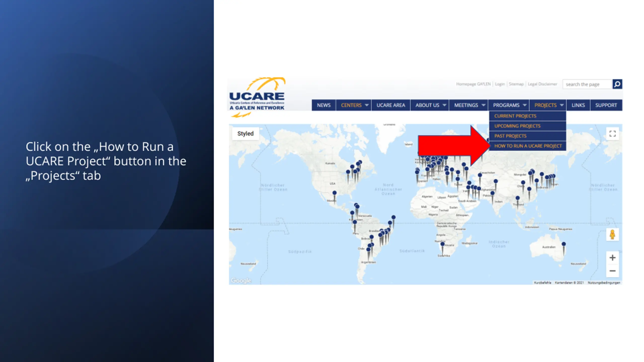Zoom out with the map minus button
644x362 pixels.
(612, 271)
